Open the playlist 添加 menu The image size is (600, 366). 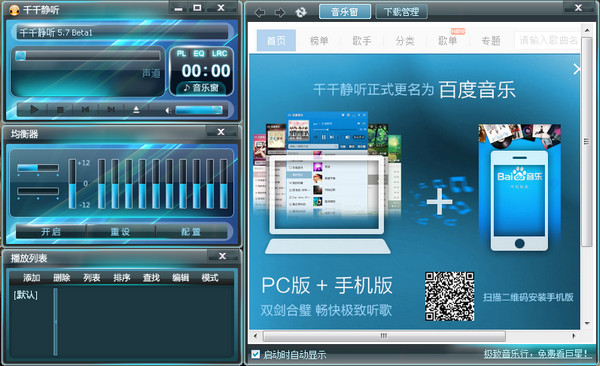31,278
